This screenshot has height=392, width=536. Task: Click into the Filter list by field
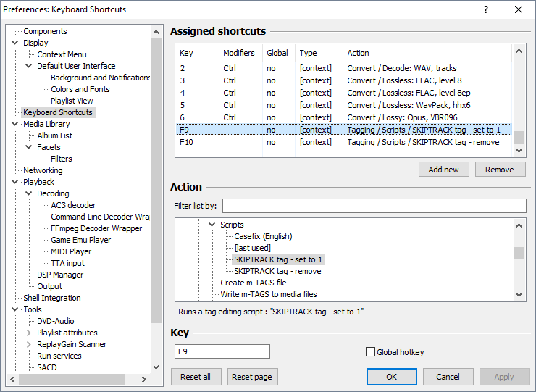tap(374, 206)
